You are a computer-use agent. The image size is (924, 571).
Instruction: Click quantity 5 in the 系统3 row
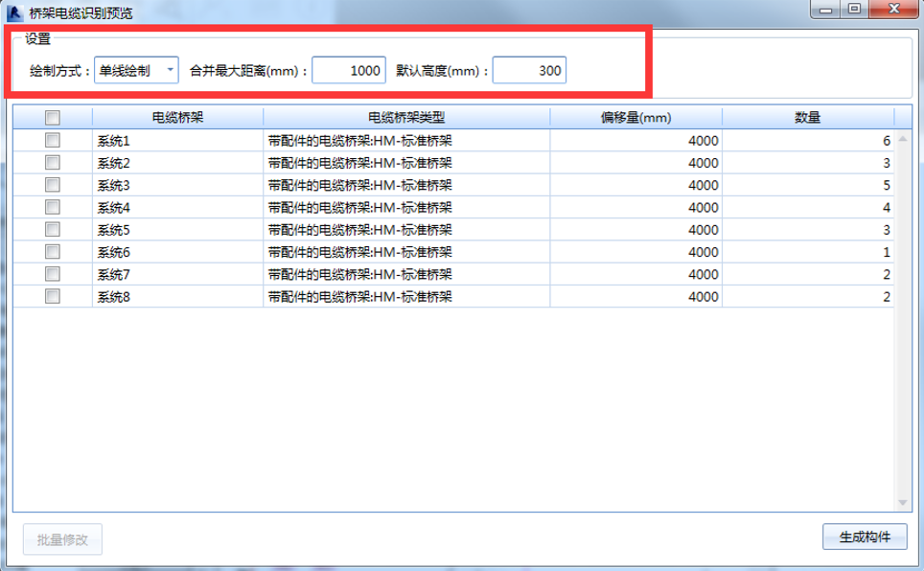(807, 186)
